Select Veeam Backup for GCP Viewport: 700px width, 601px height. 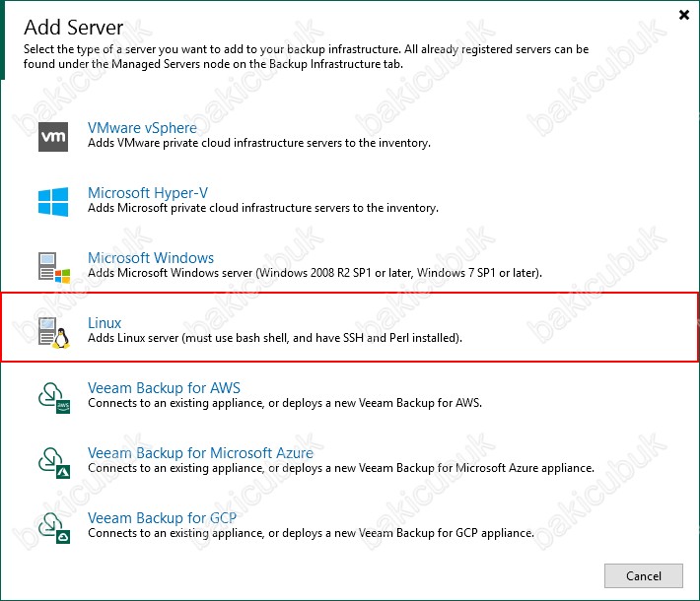click(x=162, y=518)
